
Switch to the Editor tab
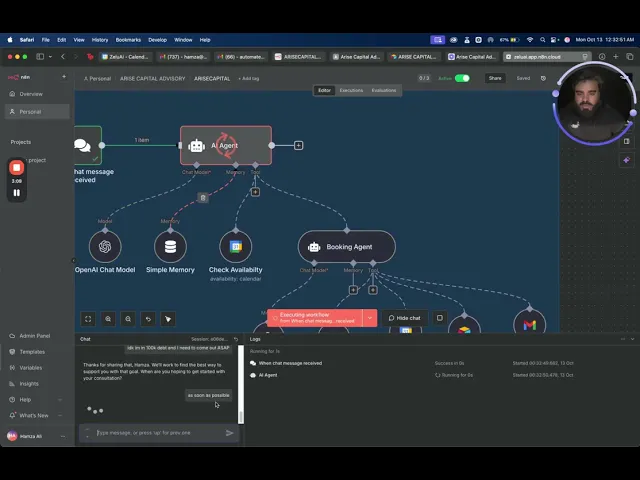point(324,90)
